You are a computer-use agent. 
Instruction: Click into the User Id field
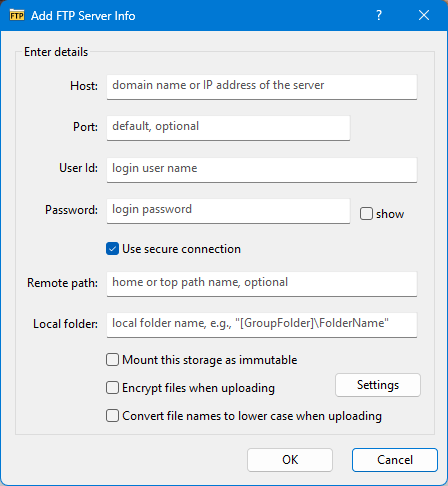coord(262,170)
